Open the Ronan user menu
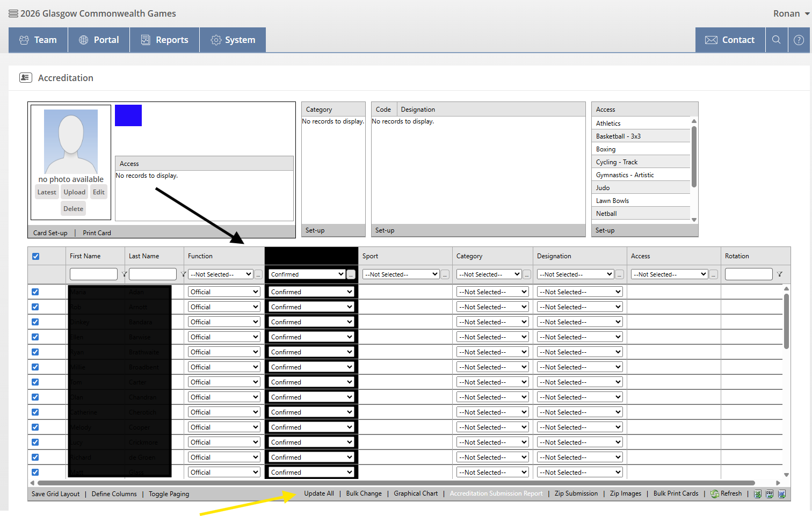The height and width of the screenshot is (516, 812). (x=791, y=13)
